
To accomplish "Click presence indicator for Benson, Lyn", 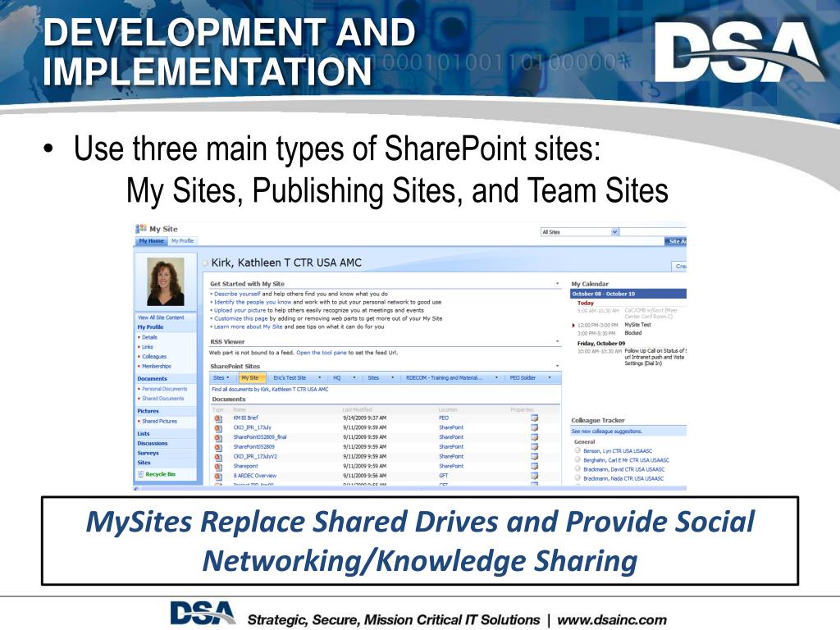I will click(x=577, y=450).
